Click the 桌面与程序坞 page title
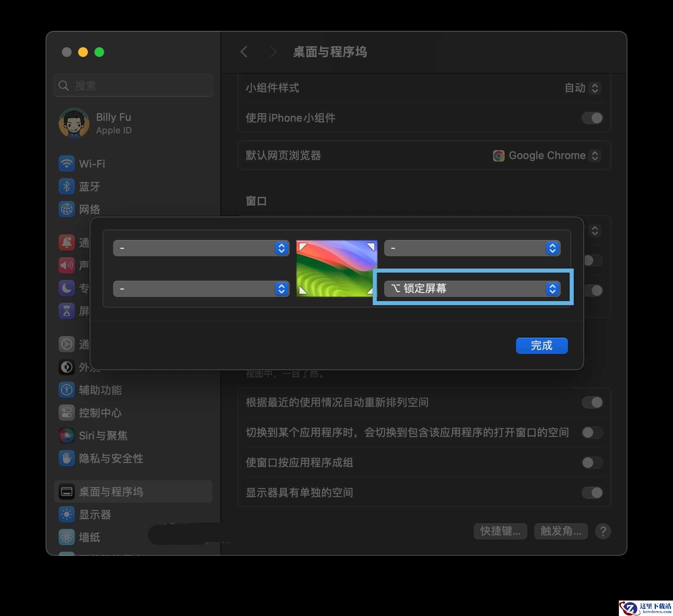 tap(330, 52)
